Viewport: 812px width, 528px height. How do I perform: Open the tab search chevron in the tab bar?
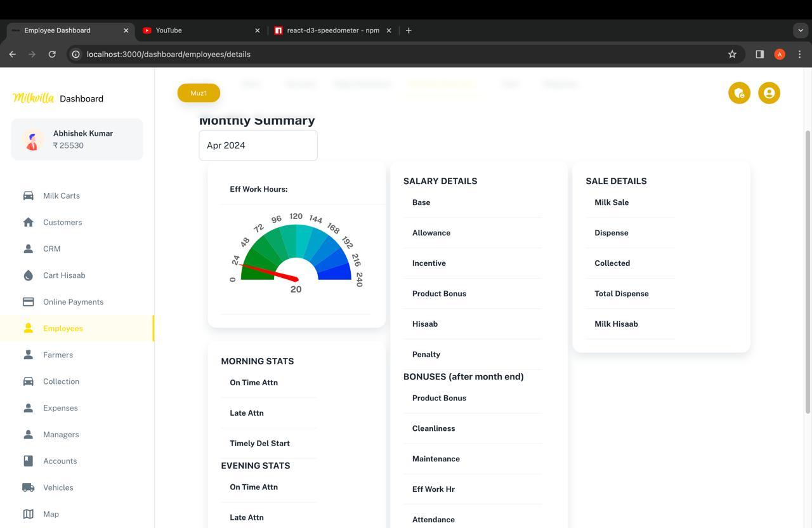point(800,30)
